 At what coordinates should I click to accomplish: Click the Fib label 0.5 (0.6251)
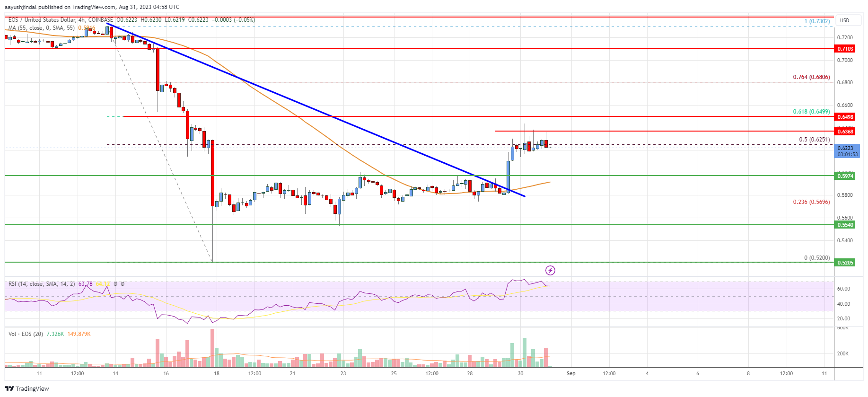point(815,140)
